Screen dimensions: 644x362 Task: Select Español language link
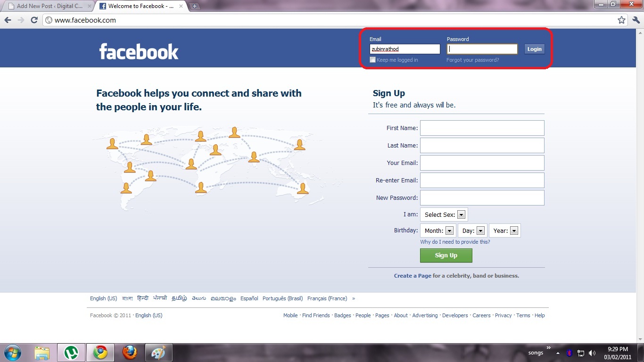coord(249,298)
